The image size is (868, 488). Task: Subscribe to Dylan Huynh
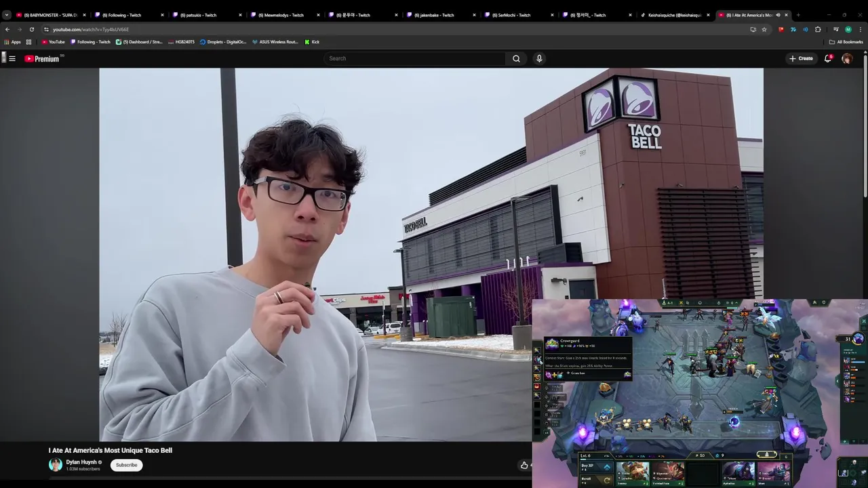tap(126, 465)
